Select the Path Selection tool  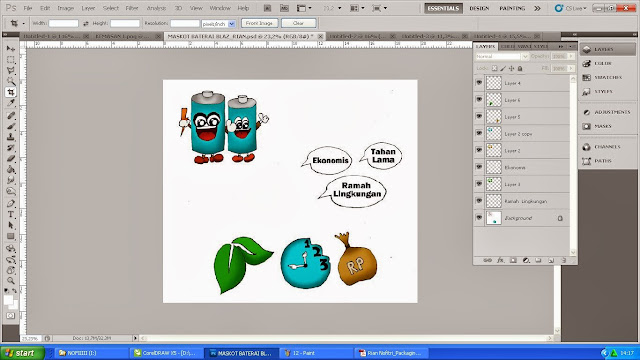click(11, 225)
